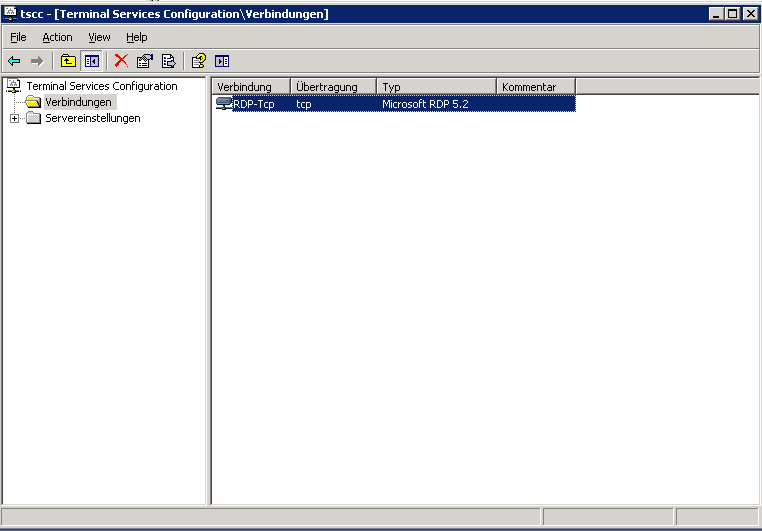Open Properties via the toolbar icon
762x531 pixels.
[x=145, y=61]
